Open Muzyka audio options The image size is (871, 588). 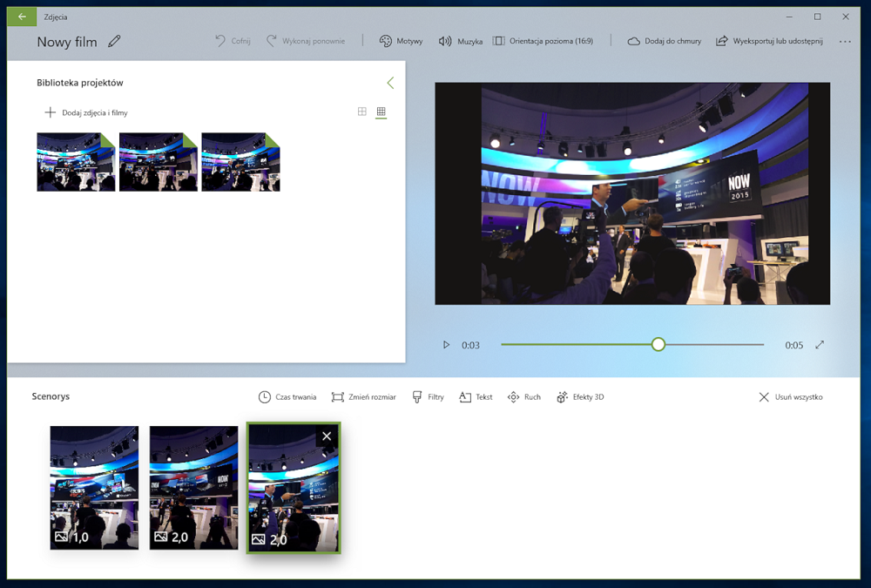pos(460,41)
